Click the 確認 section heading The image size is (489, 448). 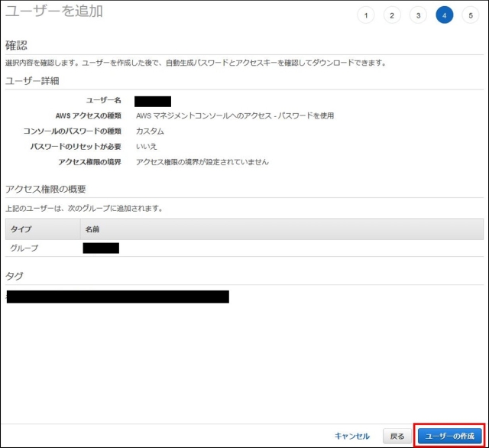pyautogui.click(x=16, y=45)
